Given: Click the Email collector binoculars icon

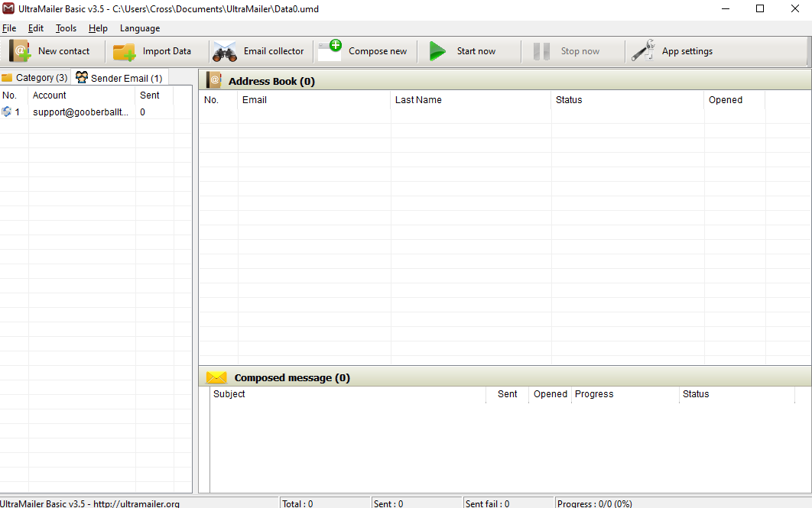Looking at the screenshot, I should pyautogui.click(x=225, y=52).
